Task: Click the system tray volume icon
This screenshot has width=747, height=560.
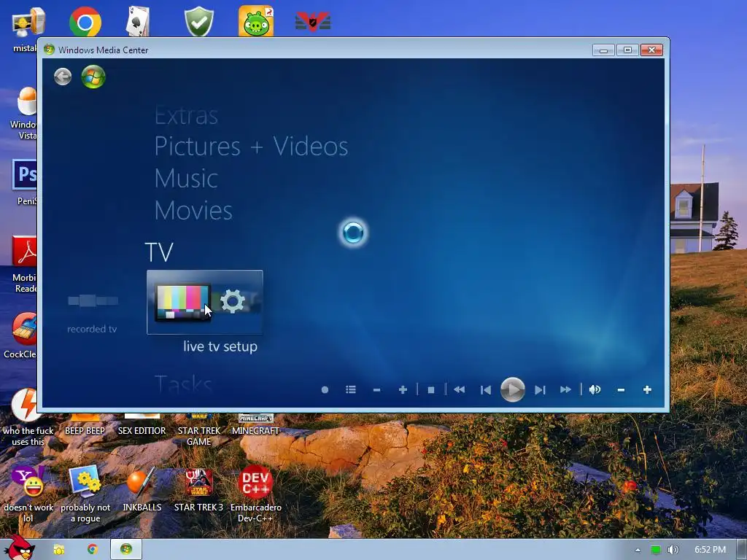Action: click(x=673, y=550)
